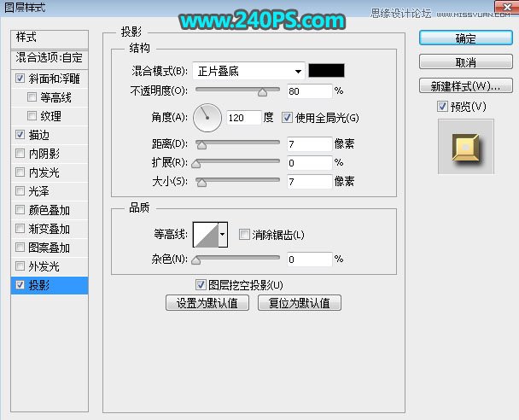The width and height of the screenshot is (519, 420).
Task: Click 设置为默认值 button
Action: 207,303
